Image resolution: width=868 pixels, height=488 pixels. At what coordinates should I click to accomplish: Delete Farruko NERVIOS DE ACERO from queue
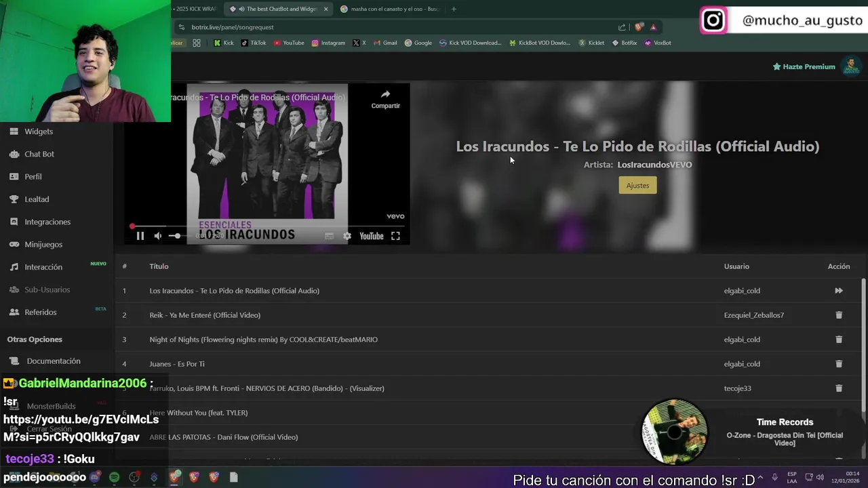[839, 388]
